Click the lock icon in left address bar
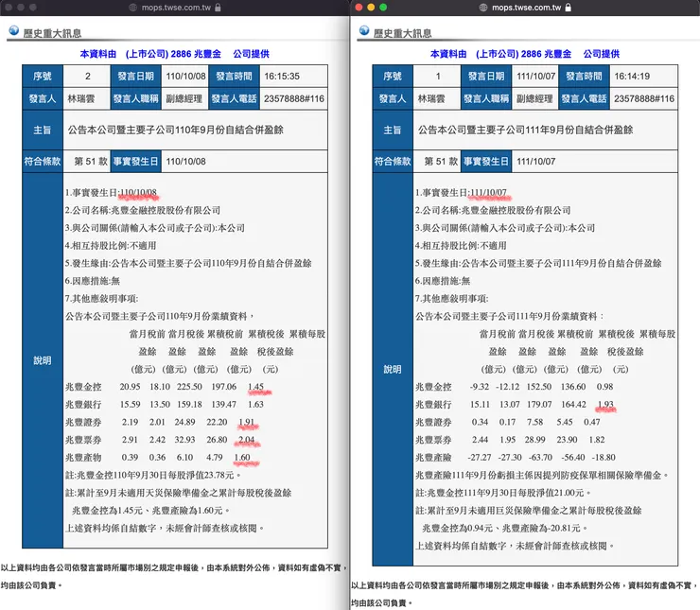Viewport: 700px width, 610px height. 218,8
